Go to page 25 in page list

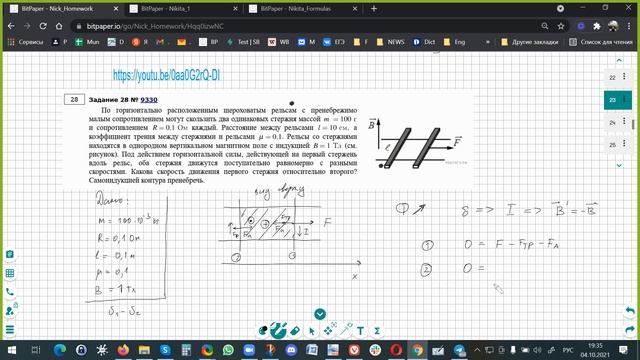click(612, 144)
